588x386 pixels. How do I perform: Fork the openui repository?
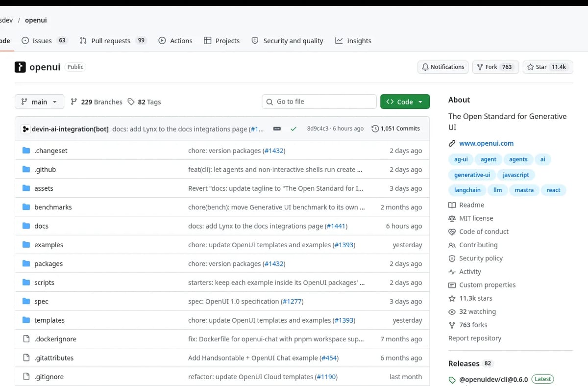(495, 67)
